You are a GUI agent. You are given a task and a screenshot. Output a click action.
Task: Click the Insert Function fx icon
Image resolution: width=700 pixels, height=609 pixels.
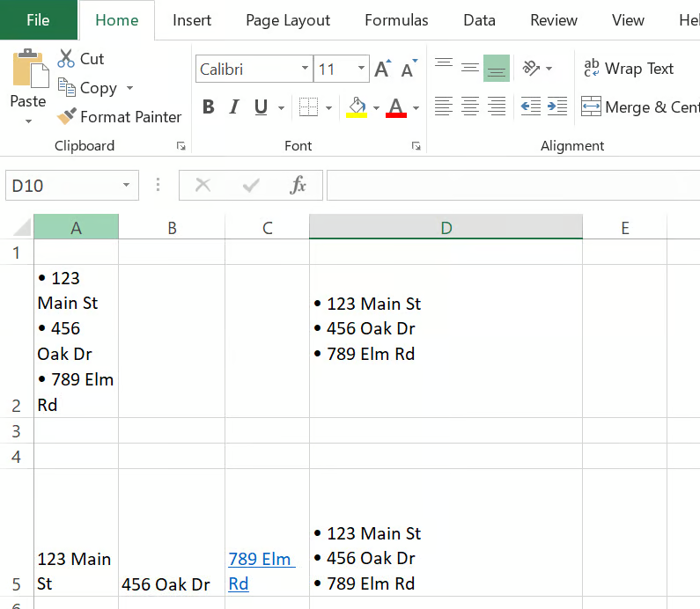coord(298,185)
